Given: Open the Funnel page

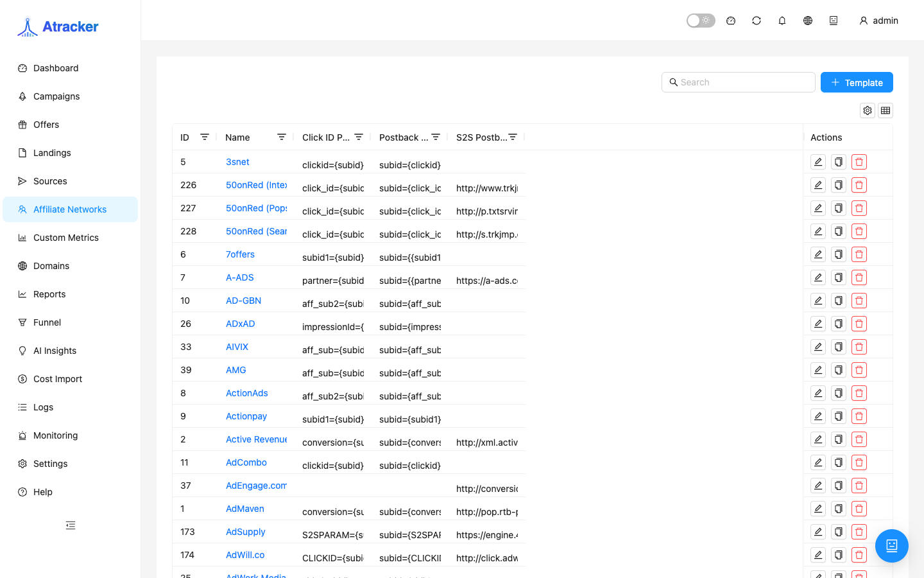Looking at the screenshot, I should tap(71, 322).
